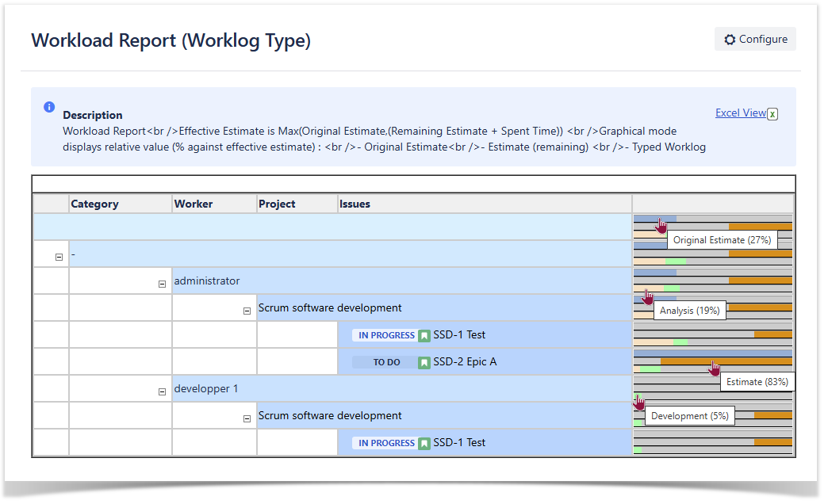Collapse the administrator worker group
Screen dimensions: 828x504
click(162, 284)
